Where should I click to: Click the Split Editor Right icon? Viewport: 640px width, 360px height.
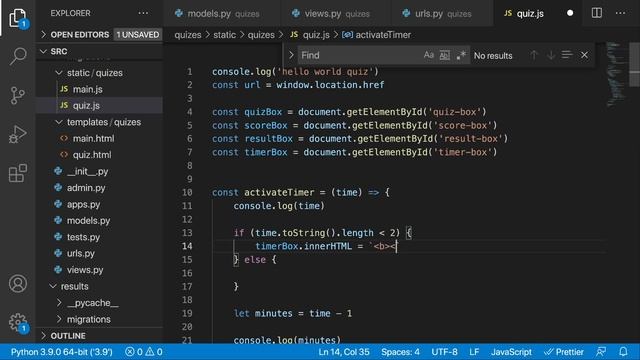coord(596,13)
